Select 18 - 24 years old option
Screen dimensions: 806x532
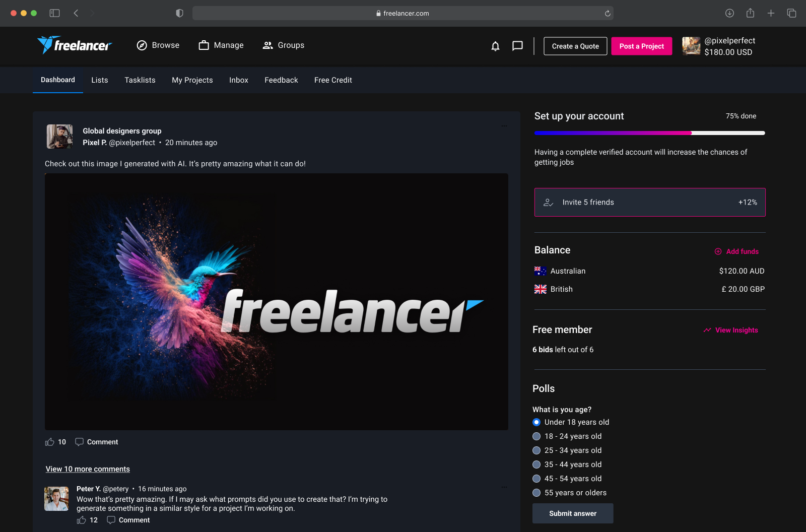tap(536, 436)
